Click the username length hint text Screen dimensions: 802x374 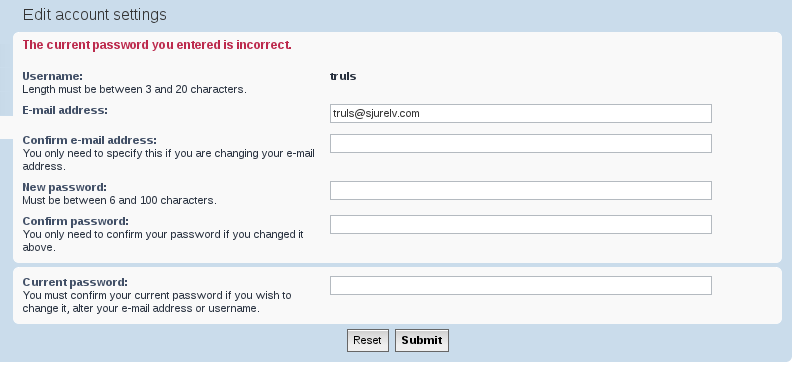(135, 90)
